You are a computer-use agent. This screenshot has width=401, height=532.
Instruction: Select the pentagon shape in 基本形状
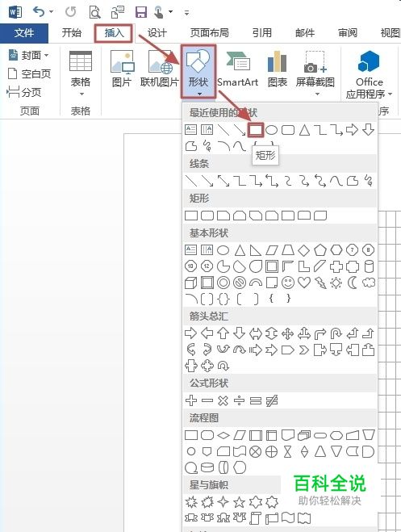320,250
